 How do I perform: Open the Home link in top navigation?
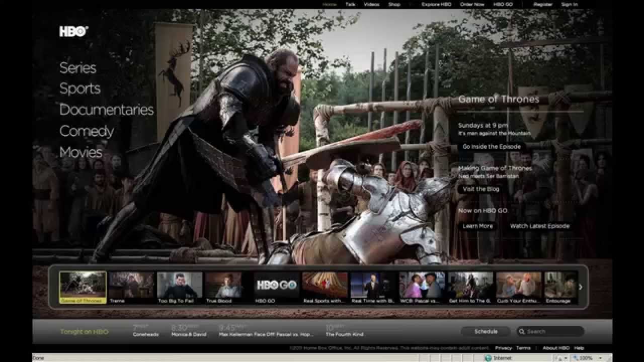[330, 5]
